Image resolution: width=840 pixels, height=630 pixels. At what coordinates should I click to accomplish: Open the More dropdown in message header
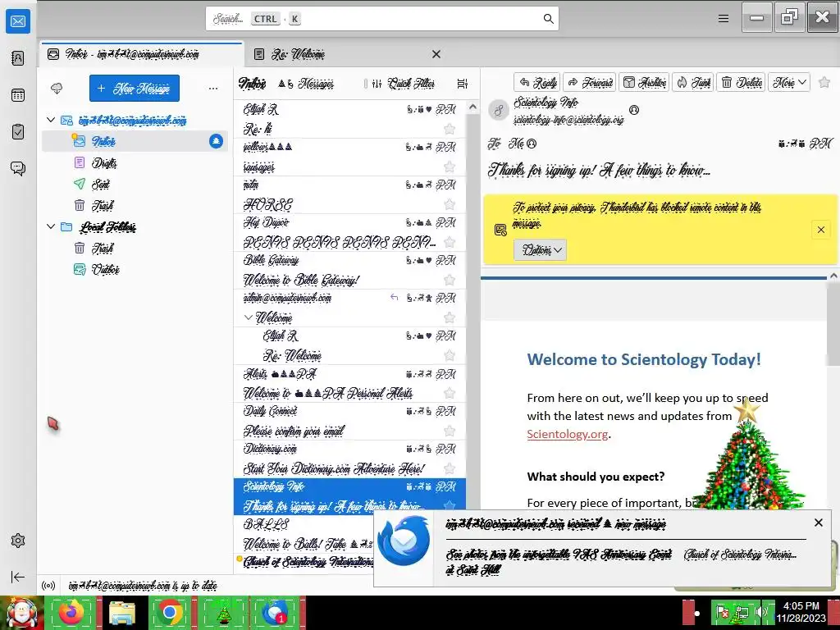789,82
